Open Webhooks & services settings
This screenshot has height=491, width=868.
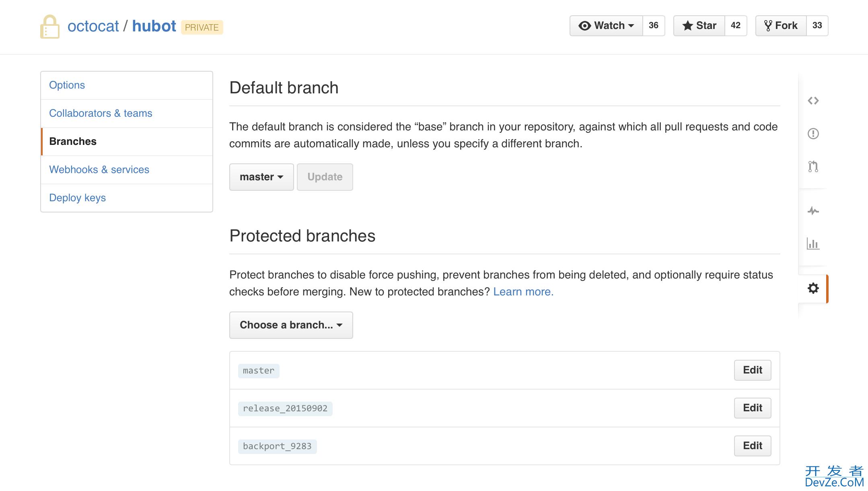127,170
